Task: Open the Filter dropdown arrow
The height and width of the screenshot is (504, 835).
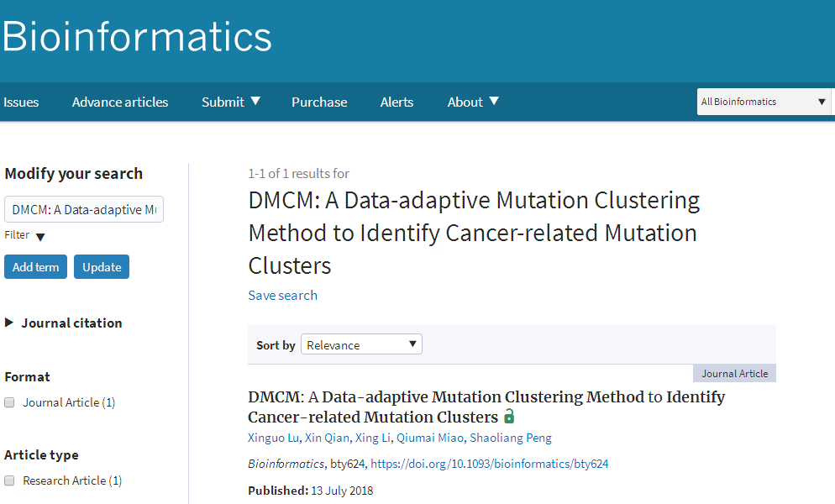Action: click(x=40, y=237)
